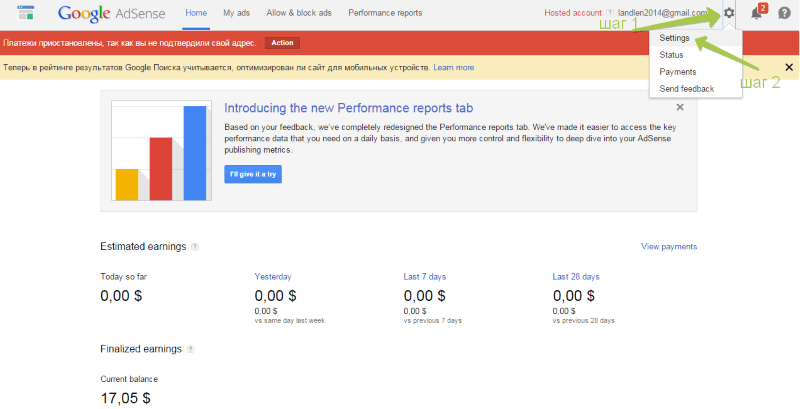Screen dimensions: 800x409
Task: Click the I'll give it a try button
Action: click(253, 174)
